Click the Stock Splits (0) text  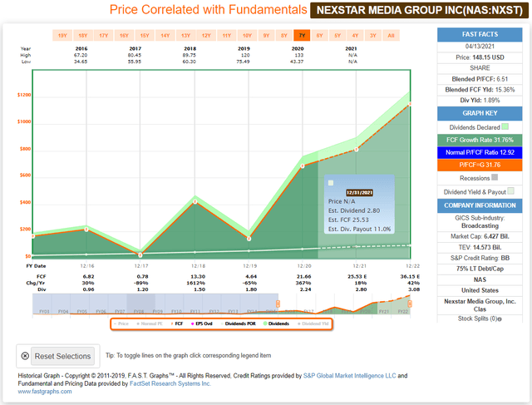tap(477, 319)
